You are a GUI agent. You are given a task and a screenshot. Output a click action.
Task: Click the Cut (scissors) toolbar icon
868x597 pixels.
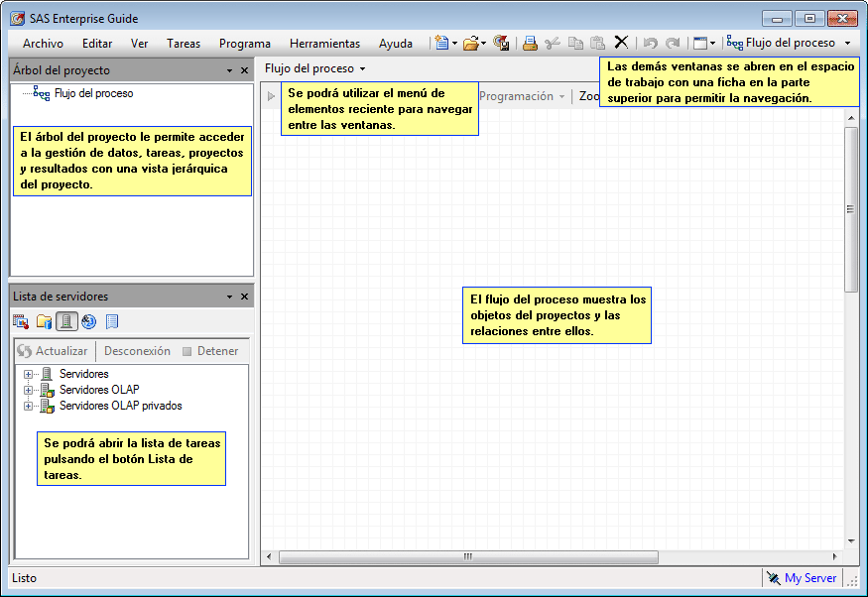[x=554, y=43]
